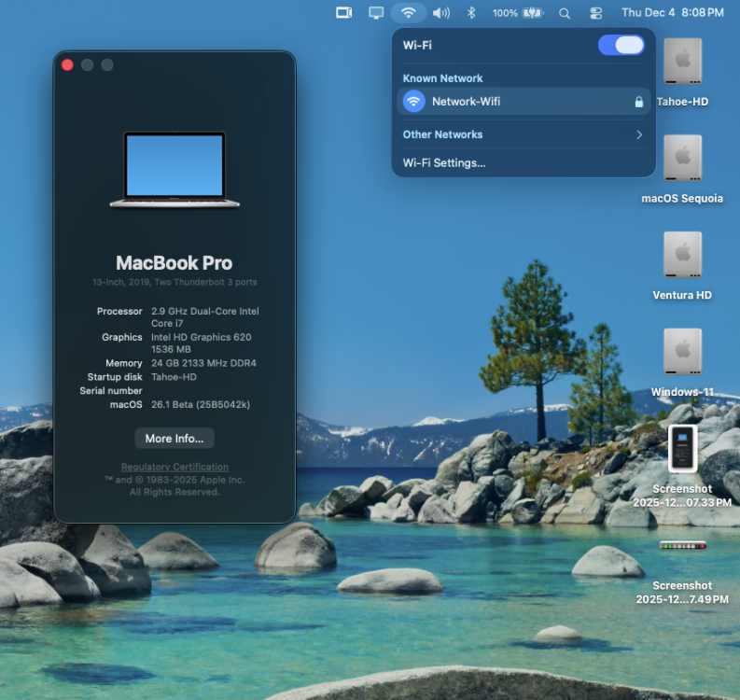Open Control Center icon in menu bar
The width and height of the screenshot is (740, 700).
596,13
